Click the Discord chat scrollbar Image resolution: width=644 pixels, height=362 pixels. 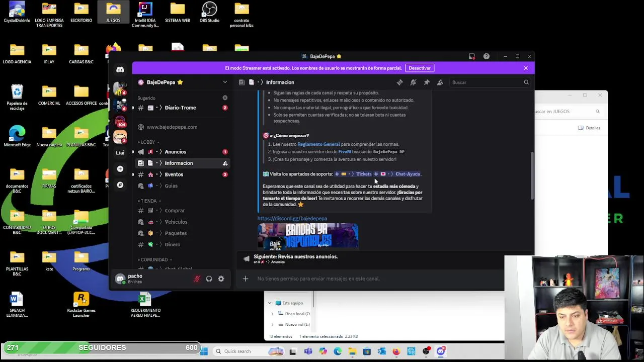[x=532, y=176]
